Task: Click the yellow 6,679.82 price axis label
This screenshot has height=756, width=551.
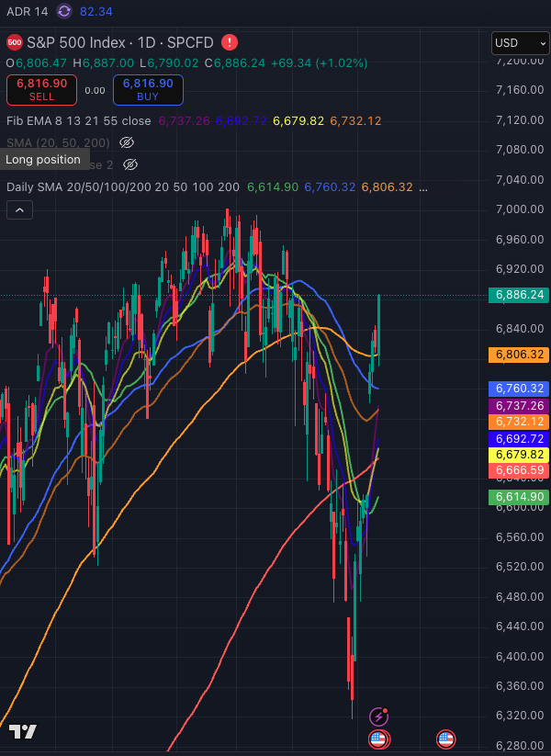Action: [x=519, y=455]
